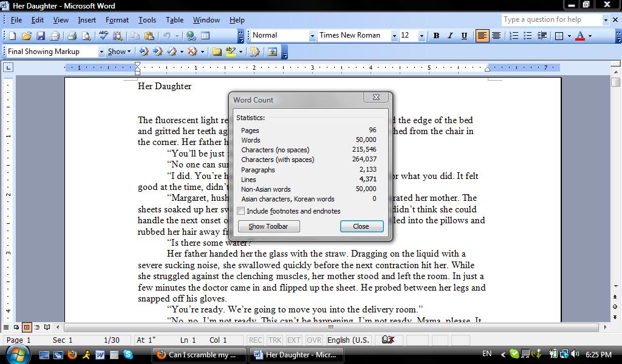Change font color with red A
The height and width of the screenshot is (364, 622).
point(580,36)
